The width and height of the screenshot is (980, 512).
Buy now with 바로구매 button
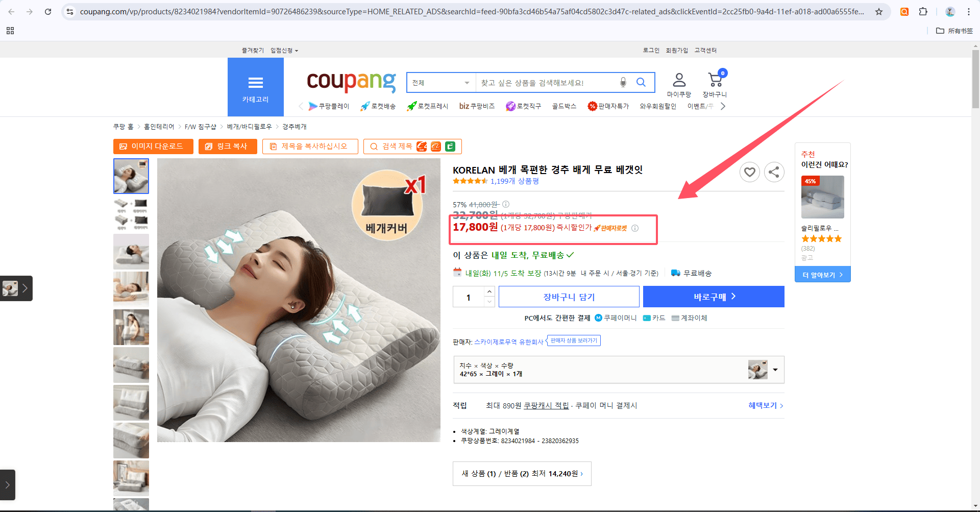coord(714,297)
